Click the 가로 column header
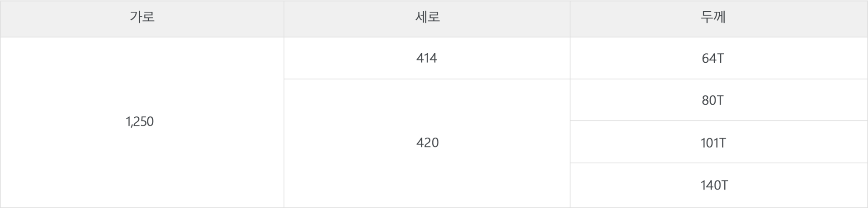 (x=142, y=18)
